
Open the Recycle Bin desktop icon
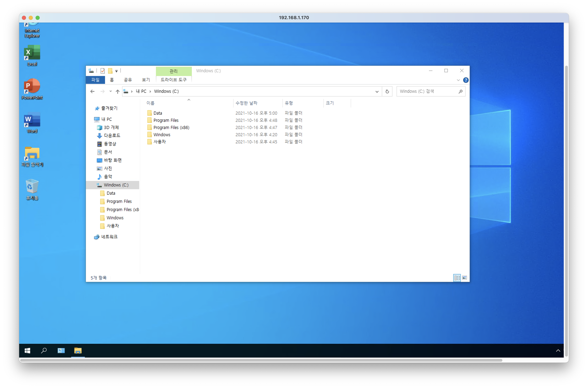(x=32, y=189)
